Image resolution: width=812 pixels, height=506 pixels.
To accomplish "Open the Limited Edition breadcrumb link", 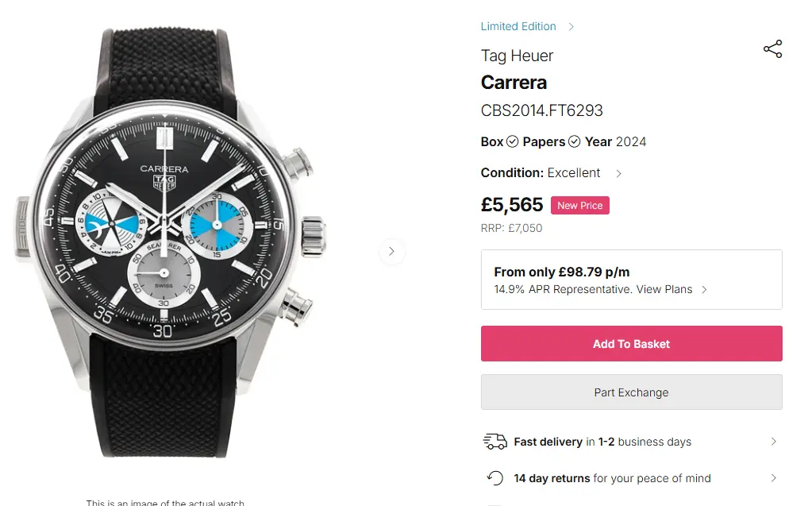I will (518, 26).
